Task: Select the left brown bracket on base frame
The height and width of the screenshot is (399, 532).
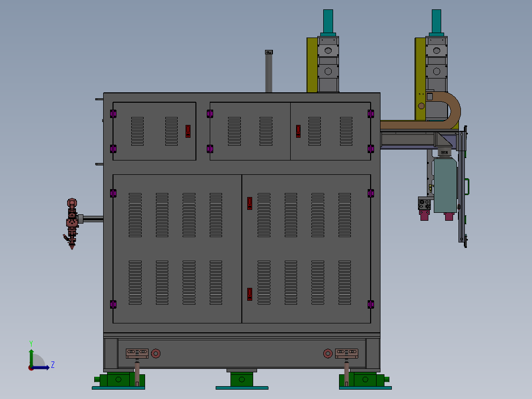Action: click(137, 353)
